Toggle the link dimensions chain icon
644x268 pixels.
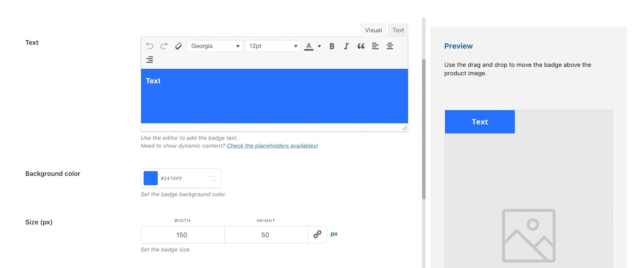coord(317,234)
